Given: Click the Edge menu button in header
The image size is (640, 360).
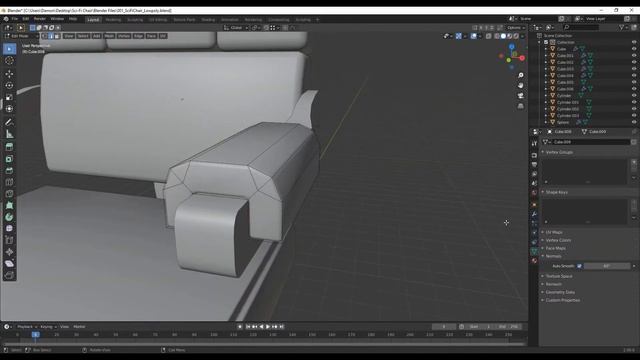Looking at the screenshot, I should (138, 36).
